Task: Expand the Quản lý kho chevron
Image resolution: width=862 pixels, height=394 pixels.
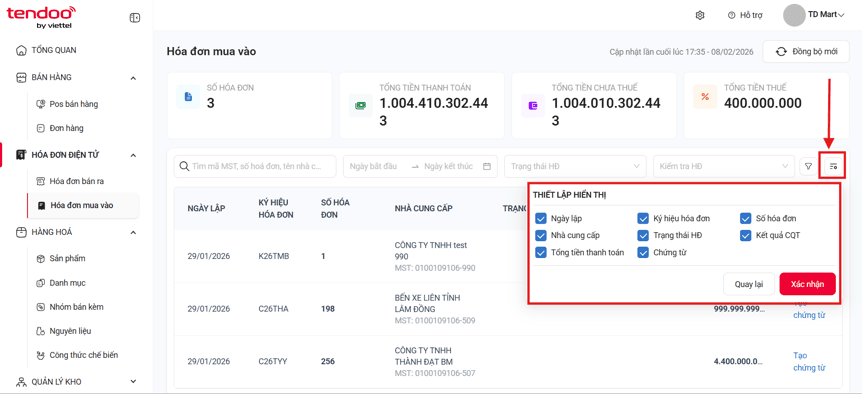Action: coord(133,381)
